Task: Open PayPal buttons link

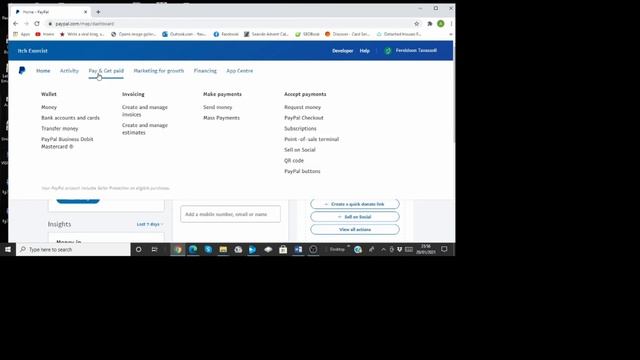Action: [302, 171]
